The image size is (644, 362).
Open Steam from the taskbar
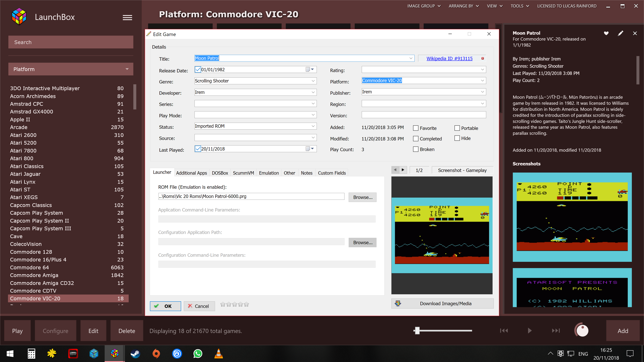[135, 354]
